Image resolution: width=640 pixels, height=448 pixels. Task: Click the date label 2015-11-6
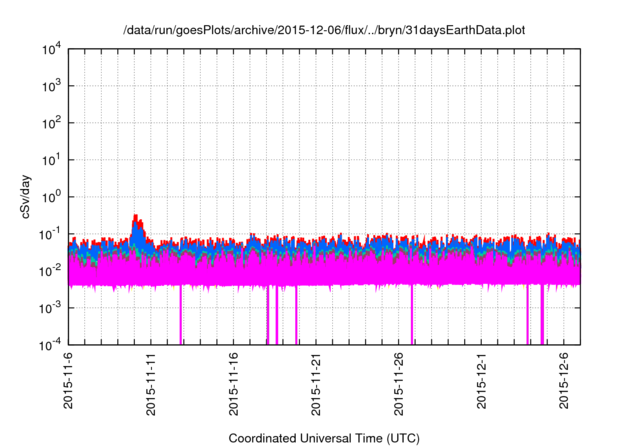(x=68, y=380)
